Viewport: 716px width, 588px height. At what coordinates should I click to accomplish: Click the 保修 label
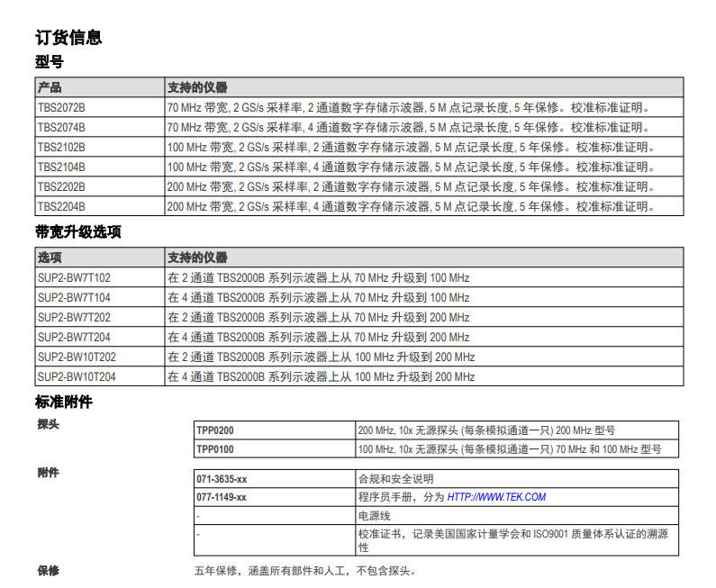(x=49, y=571)
